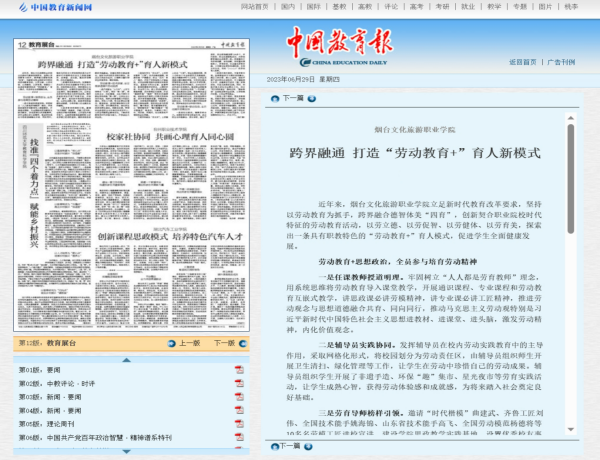Download PDF of 第03版：新闻·要闻
600x460 pixels.
(x=239, y=396)
